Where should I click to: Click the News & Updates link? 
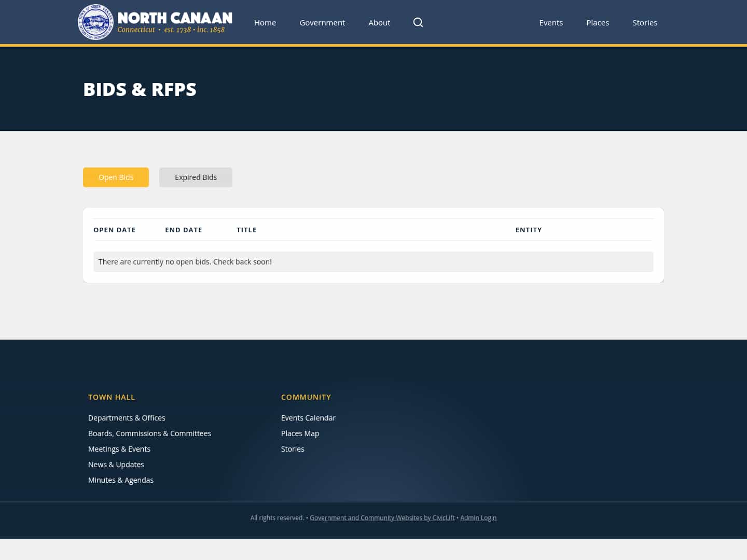pyautogui.click(x=116, y=464)
